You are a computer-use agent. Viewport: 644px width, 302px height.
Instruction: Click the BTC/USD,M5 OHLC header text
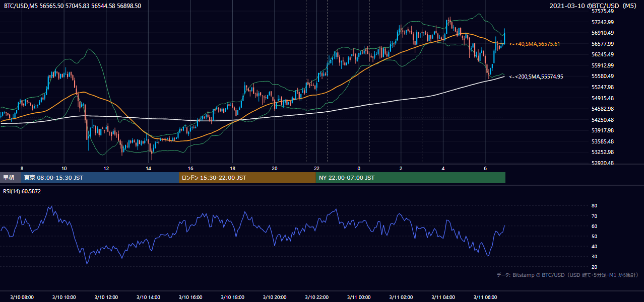[73, 6]
